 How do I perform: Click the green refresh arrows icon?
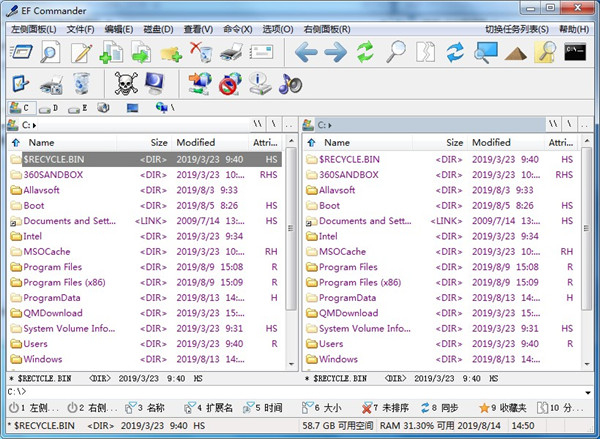tap(366, 52)
